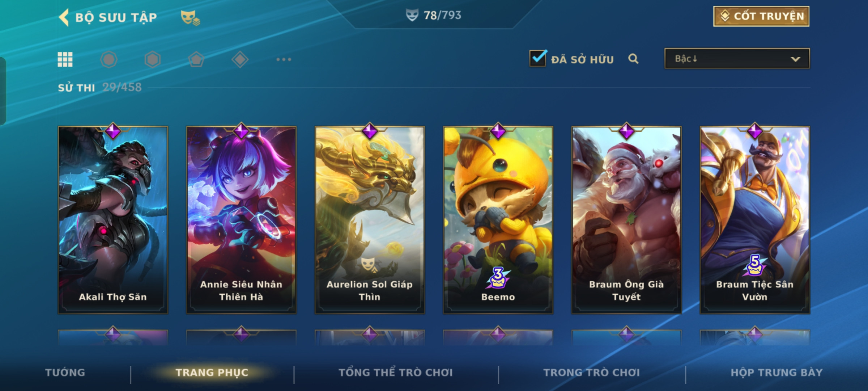
Task: Open the Beemo skin card
Action: [498, 220]
